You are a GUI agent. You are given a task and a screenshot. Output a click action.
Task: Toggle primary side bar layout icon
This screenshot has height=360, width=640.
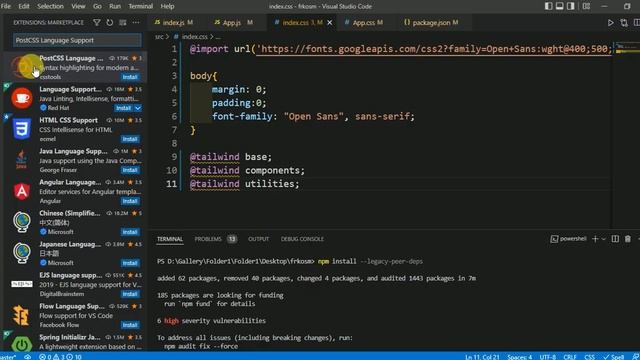(549, 6)
